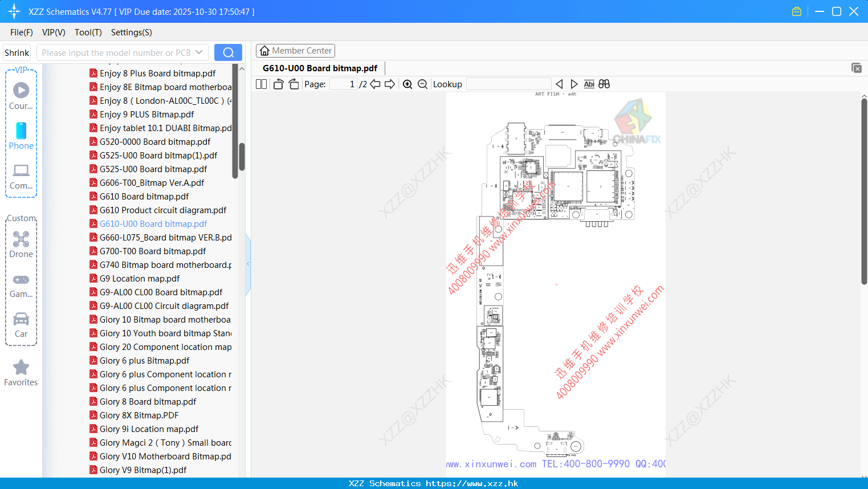Select the Phone category
The image size is (868, 489).
(21, 136)
